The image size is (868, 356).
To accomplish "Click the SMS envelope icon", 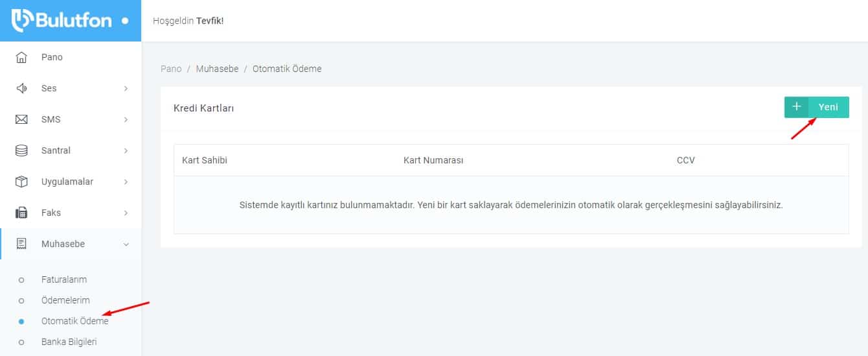I will [21, 119].
